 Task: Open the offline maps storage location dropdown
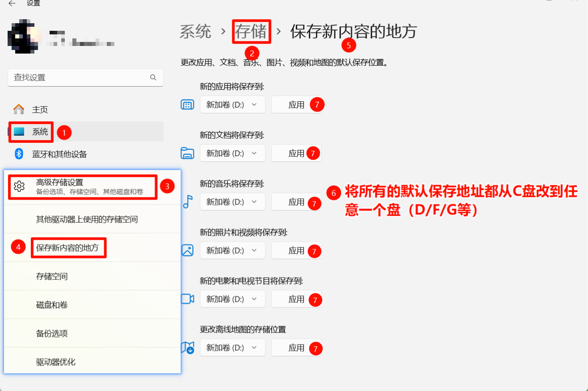coord(232,348)
